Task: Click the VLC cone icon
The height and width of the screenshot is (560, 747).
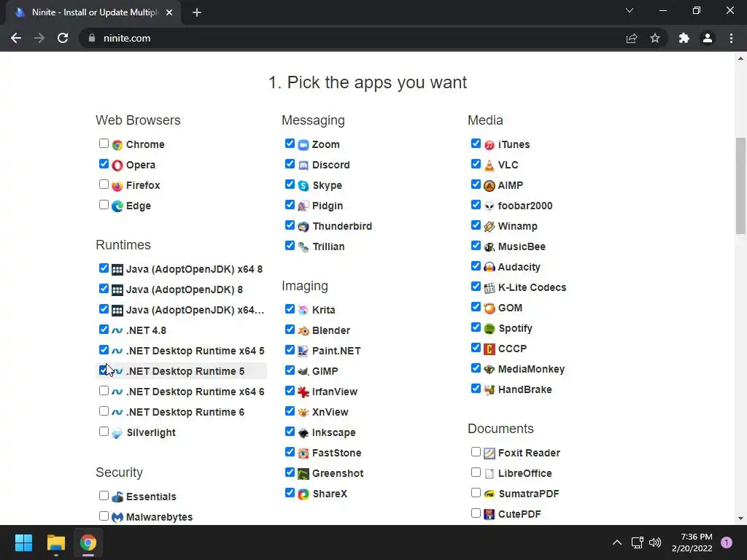Action: [489, 166]
